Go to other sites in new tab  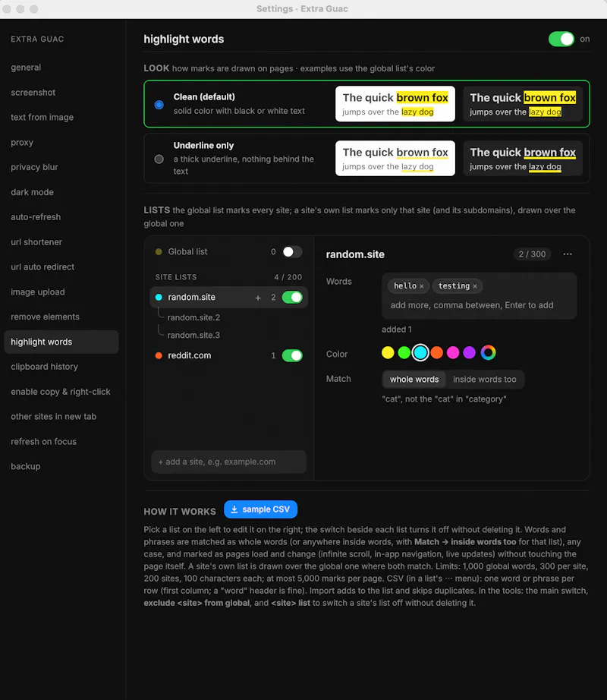(61, 417)
